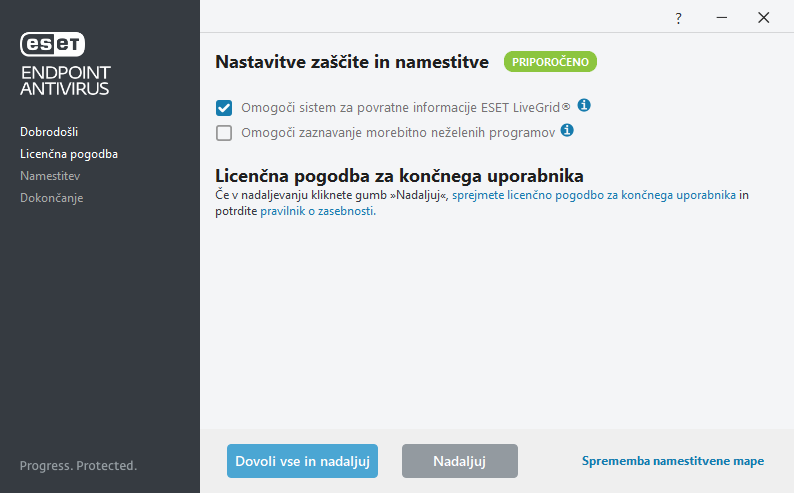Enable detection of potentially unwanted programs checkbox
Viewport: 794px width, 493px height.
pos(224,133)
